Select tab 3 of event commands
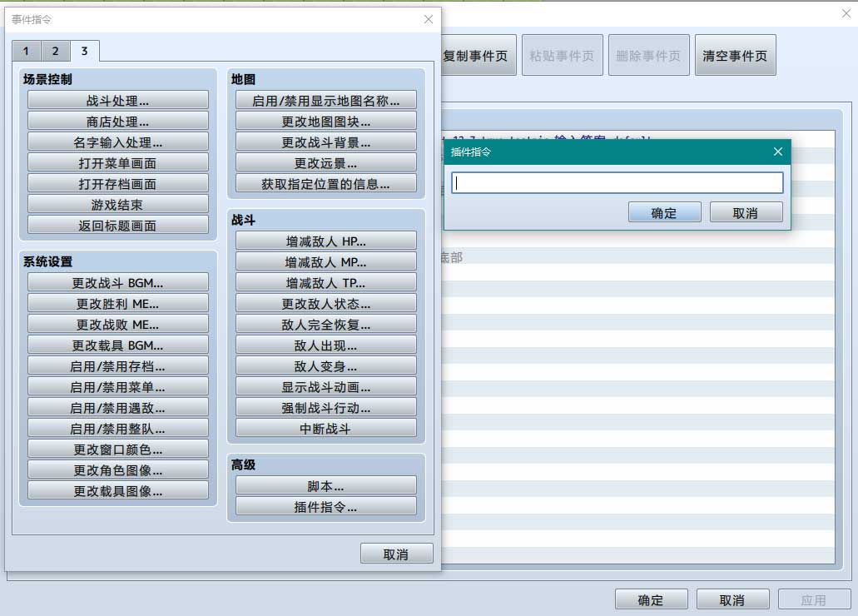Viewport: 858px width, 616px height. coord(84,51)
